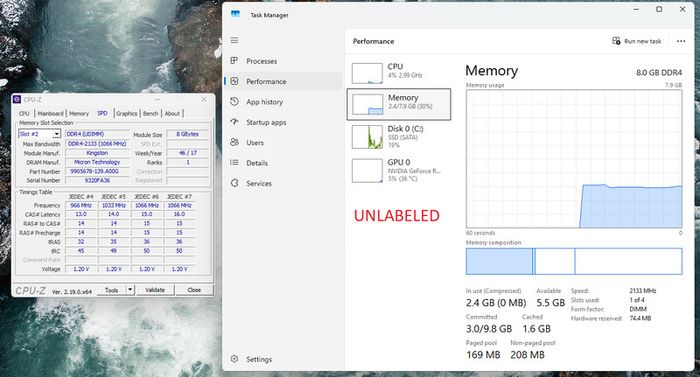The width and height of the screenshot is (700, 377).
Task: Click the Settings gear icon in Task Manager
Action: click(234, 359)
